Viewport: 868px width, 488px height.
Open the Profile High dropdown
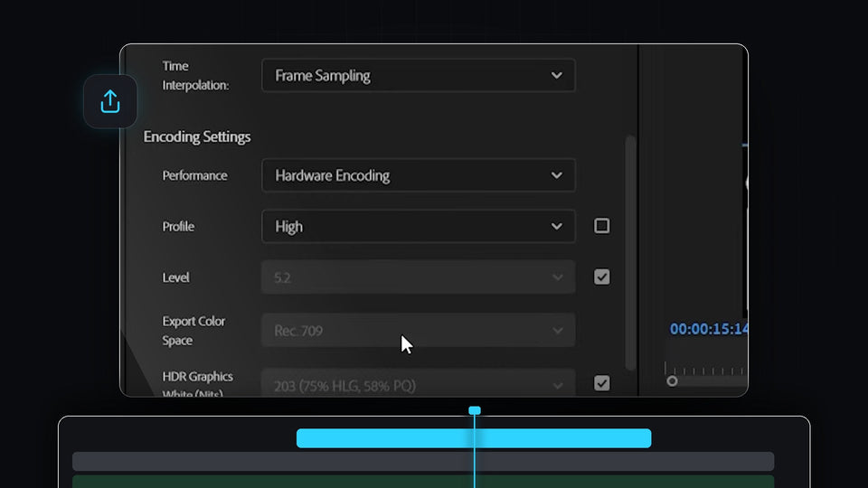419,226
